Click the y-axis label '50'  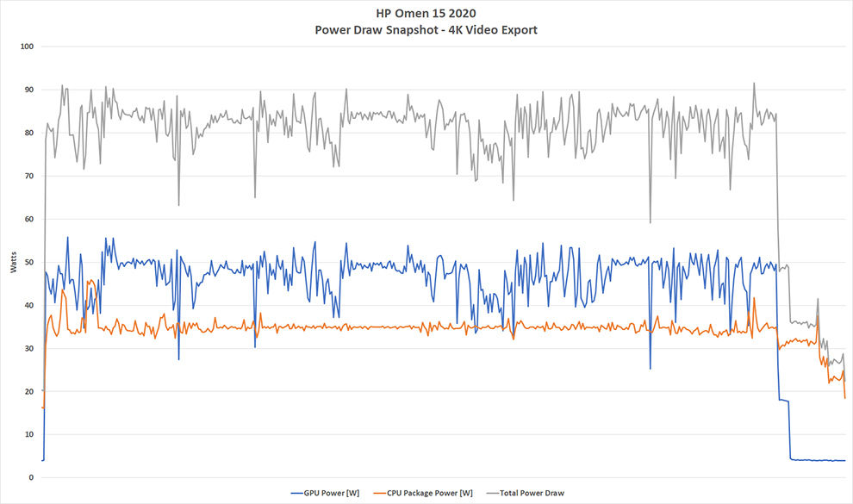[x=28, y=262]
